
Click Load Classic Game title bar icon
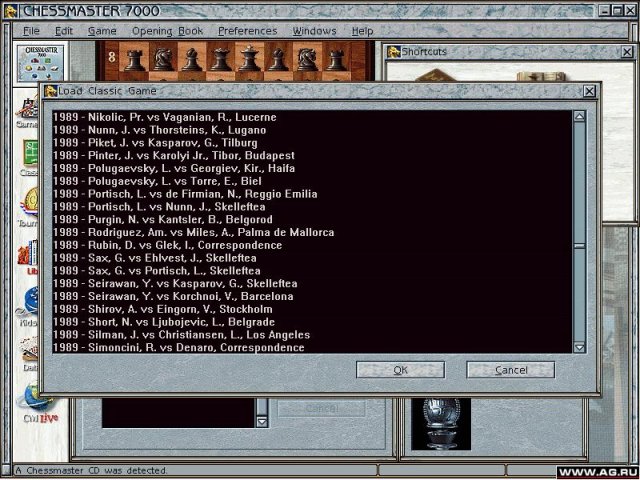point(51,91)
